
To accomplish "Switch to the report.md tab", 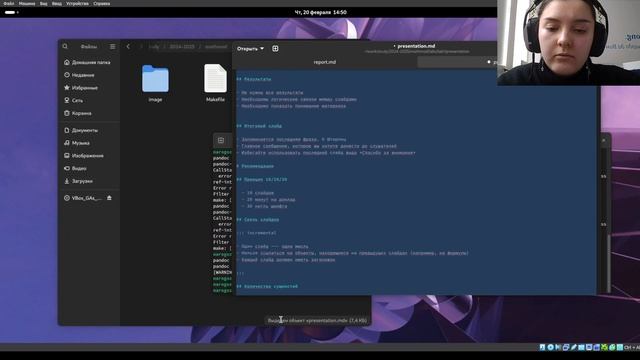I will point(325,62).
